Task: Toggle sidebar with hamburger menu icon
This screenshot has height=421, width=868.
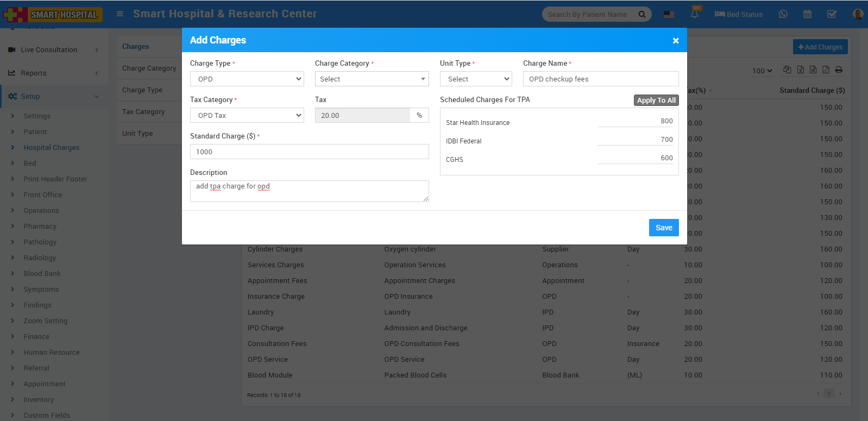Action: [x=120, y=14]
